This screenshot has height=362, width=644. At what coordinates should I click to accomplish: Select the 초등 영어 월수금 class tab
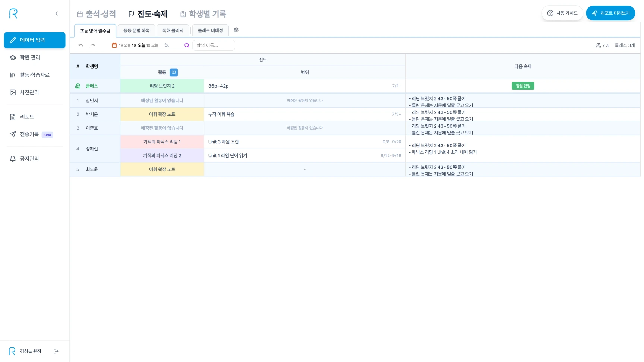[x=95, y=31]
